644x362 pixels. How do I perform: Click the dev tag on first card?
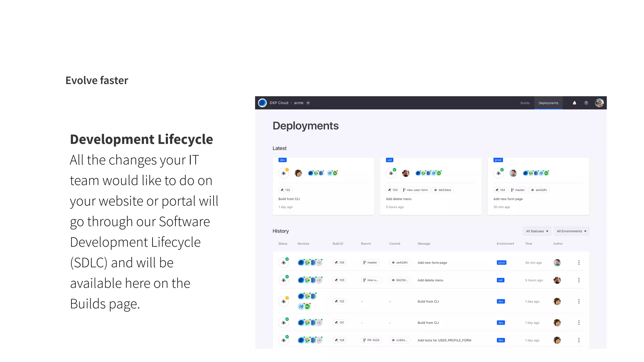(282, 160)
